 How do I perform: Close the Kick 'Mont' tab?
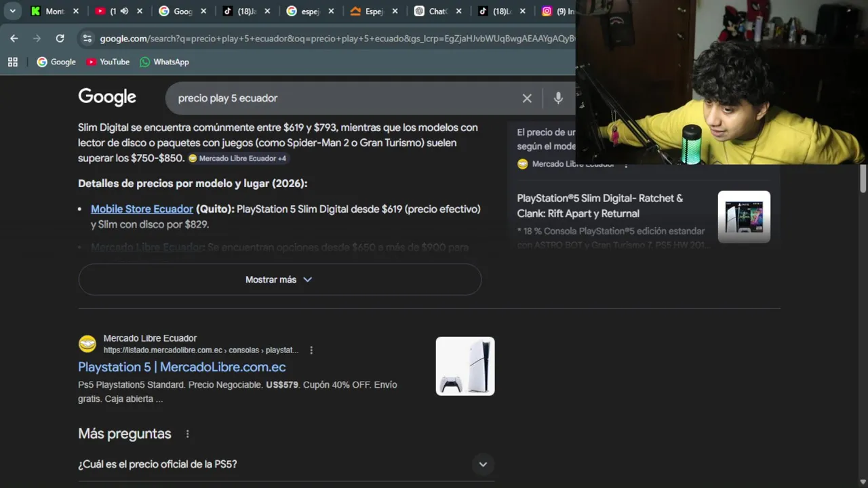point(75,12)
